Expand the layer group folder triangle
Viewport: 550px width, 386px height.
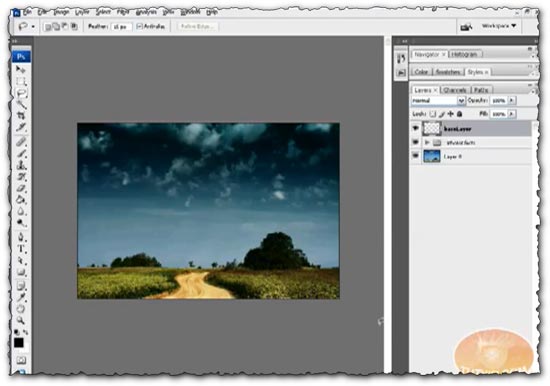pos(427,142)
